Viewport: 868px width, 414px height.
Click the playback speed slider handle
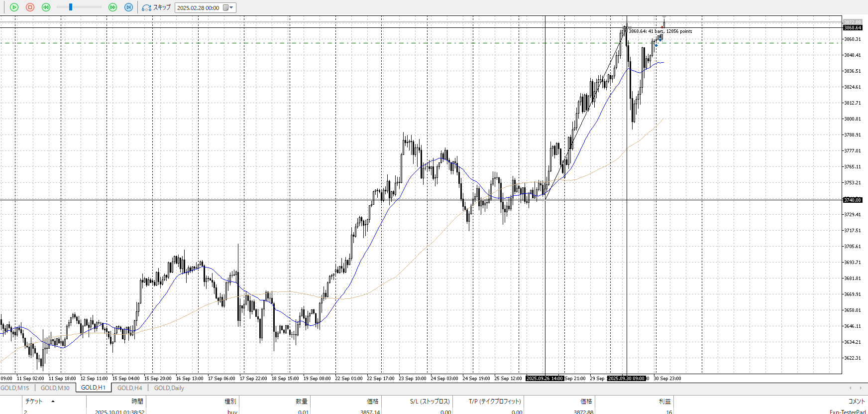coord(71,7)
